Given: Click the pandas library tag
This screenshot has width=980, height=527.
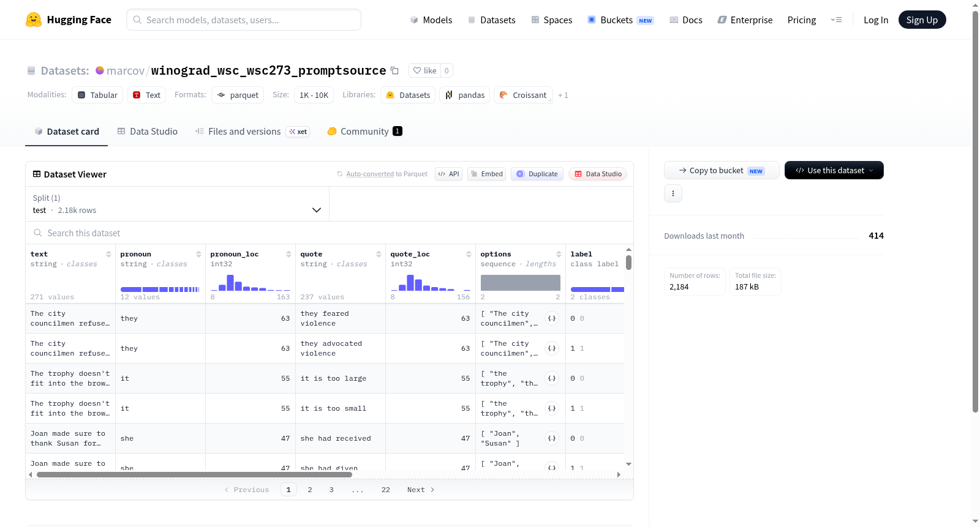Looking at the screenshot, I should click(x=464, y=95).
